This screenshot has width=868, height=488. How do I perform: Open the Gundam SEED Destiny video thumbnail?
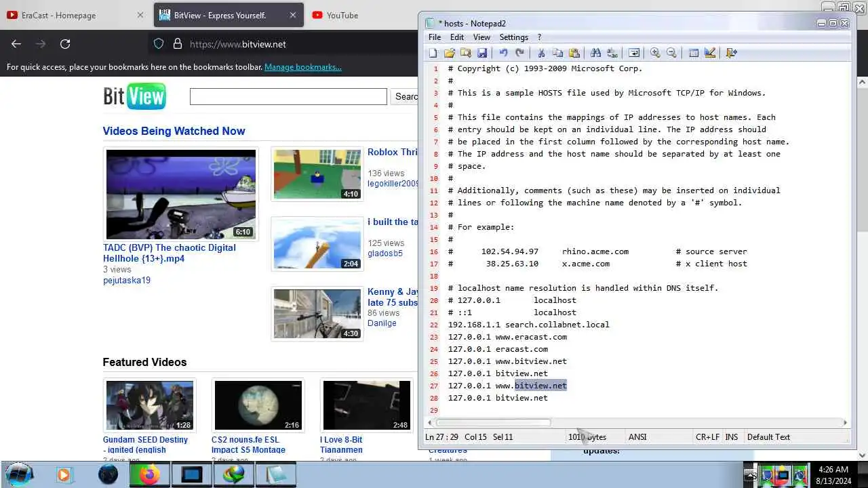150,405
